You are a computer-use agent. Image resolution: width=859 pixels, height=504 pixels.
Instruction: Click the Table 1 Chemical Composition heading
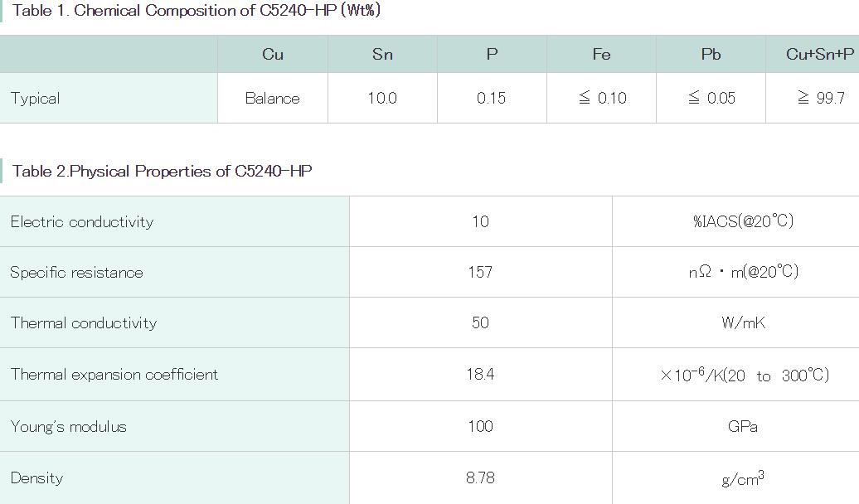click(x=197, y=11)
